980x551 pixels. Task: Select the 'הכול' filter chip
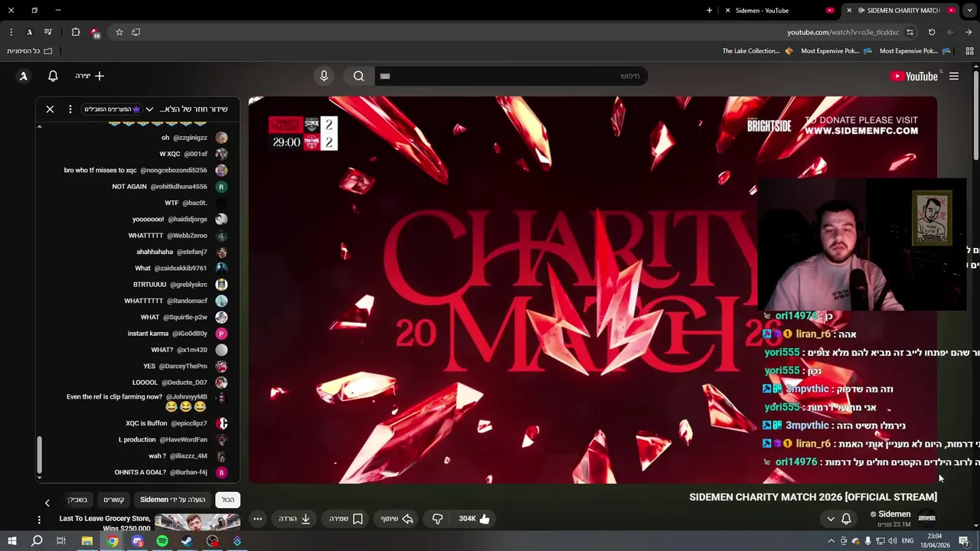pos(228,500)
